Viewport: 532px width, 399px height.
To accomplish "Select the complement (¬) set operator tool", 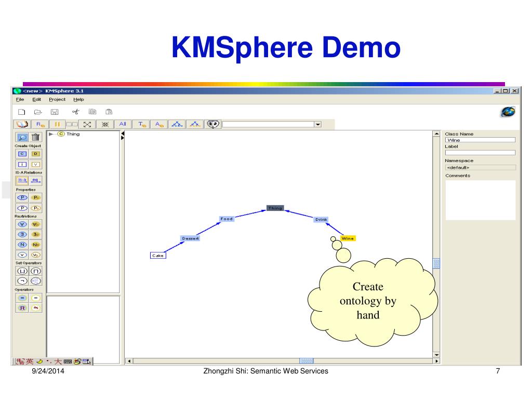I will click(x=22, y=281).
